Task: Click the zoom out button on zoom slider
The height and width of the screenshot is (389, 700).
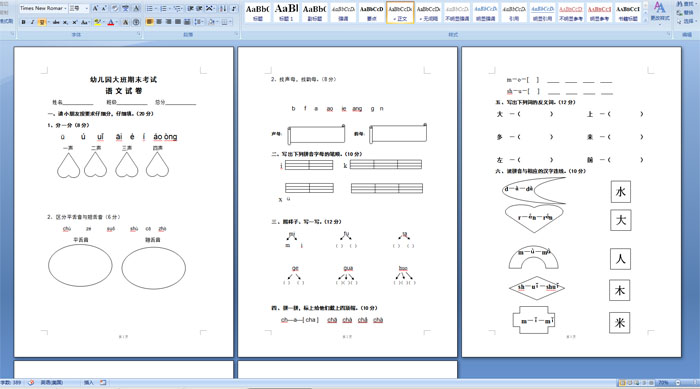Action: [678, 383]
